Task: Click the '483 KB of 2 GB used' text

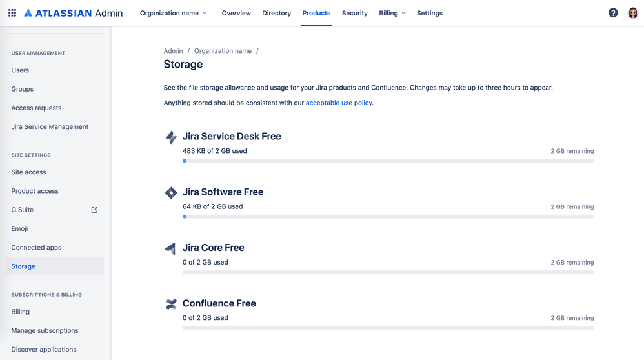Action: 215,151
